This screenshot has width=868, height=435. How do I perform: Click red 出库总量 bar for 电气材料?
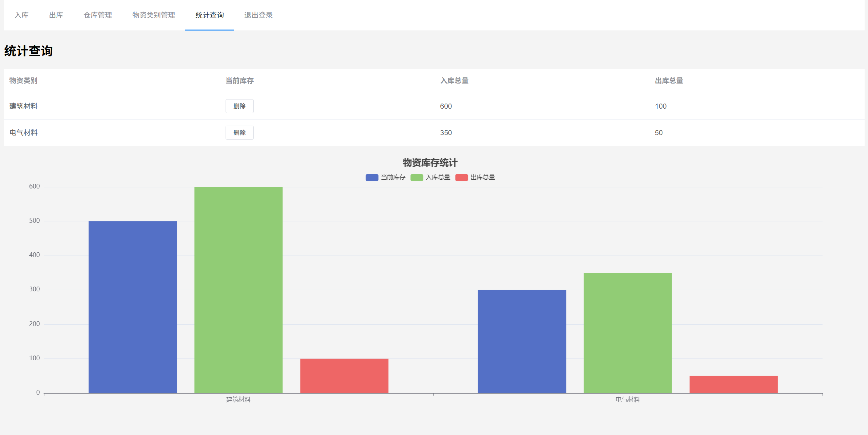coord(733,384)
